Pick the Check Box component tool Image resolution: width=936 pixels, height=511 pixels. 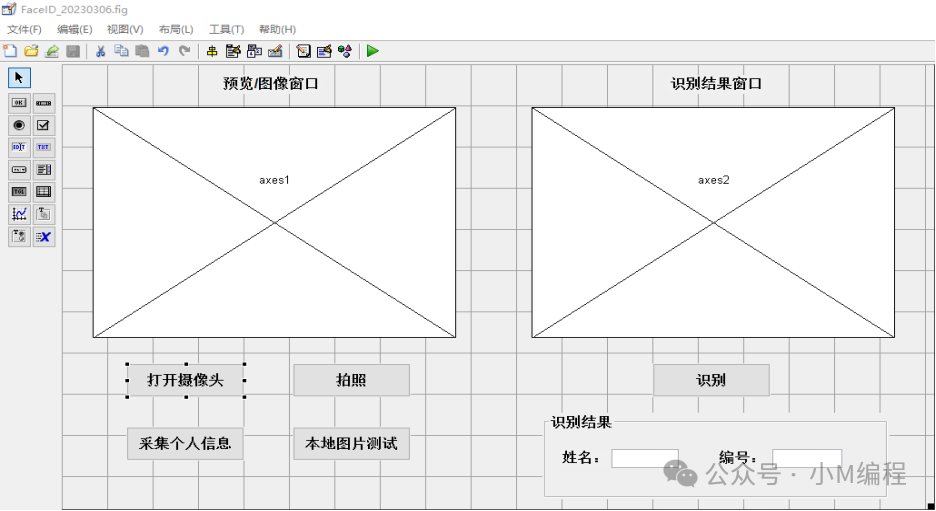coord(44,125)
